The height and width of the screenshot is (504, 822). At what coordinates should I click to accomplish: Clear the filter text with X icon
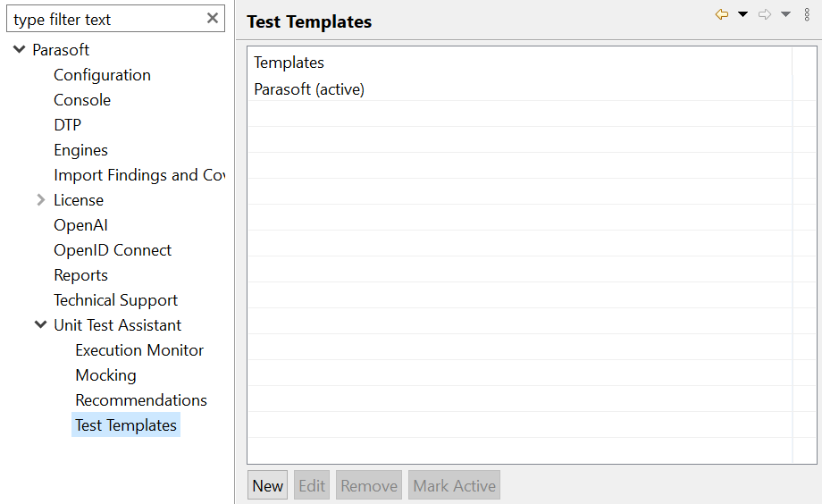click(x=213, y=19)
